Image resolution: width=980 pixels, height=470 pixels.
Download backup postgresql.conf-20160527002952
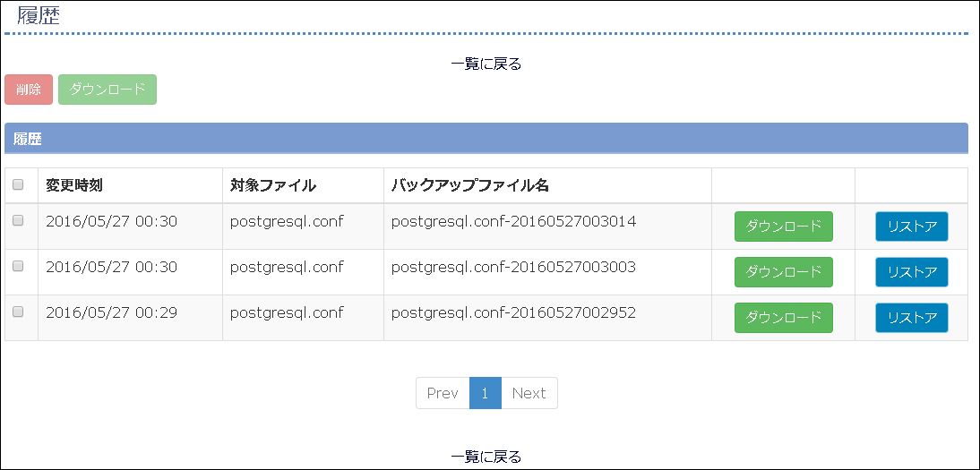(784, 318)
